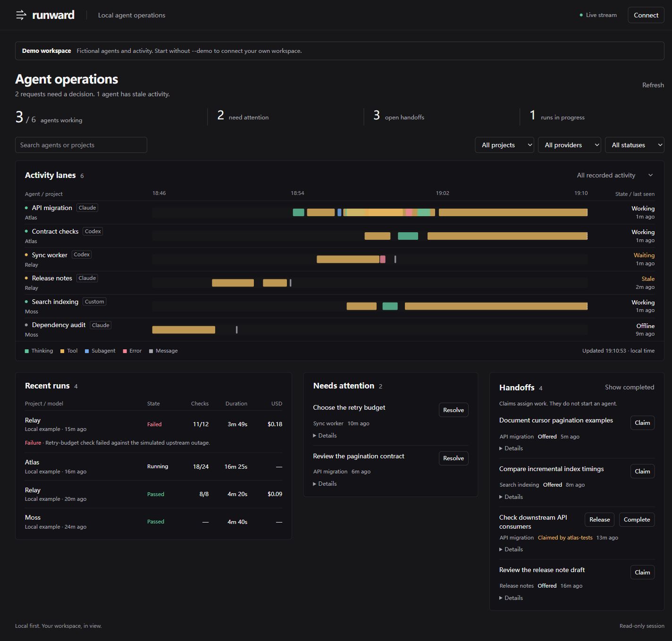The height and width of the screenshot is (641, 672).
Task: Open the All providers dropdown
Action: coord(570,145)
